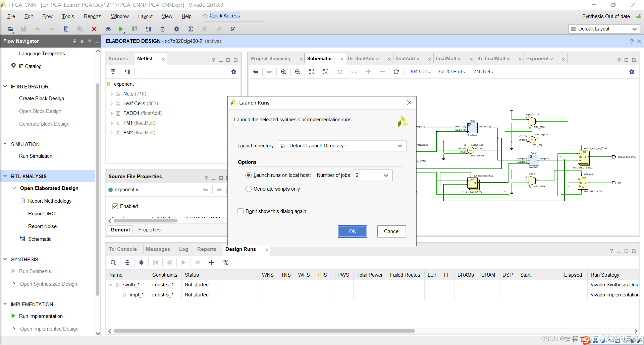Click Flow Navigator help question icon

pos(89,41)
